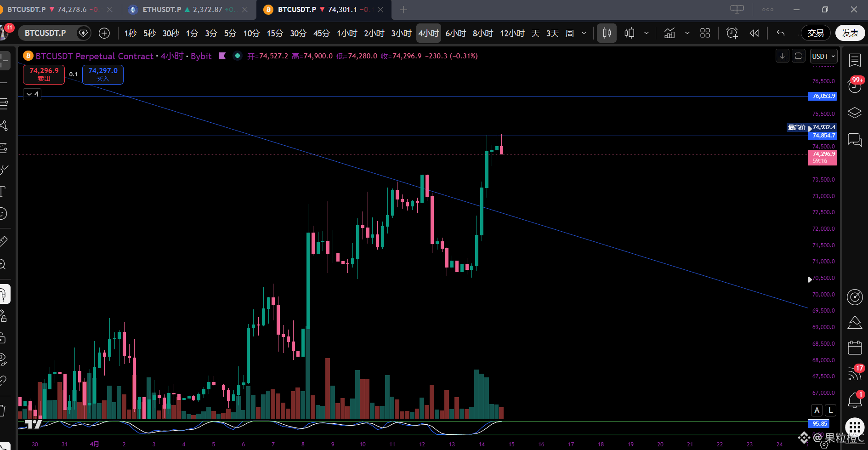Open the apps grid icon in sidebar
Viewport: 868px width, 450px height.
tap(855, 427)
